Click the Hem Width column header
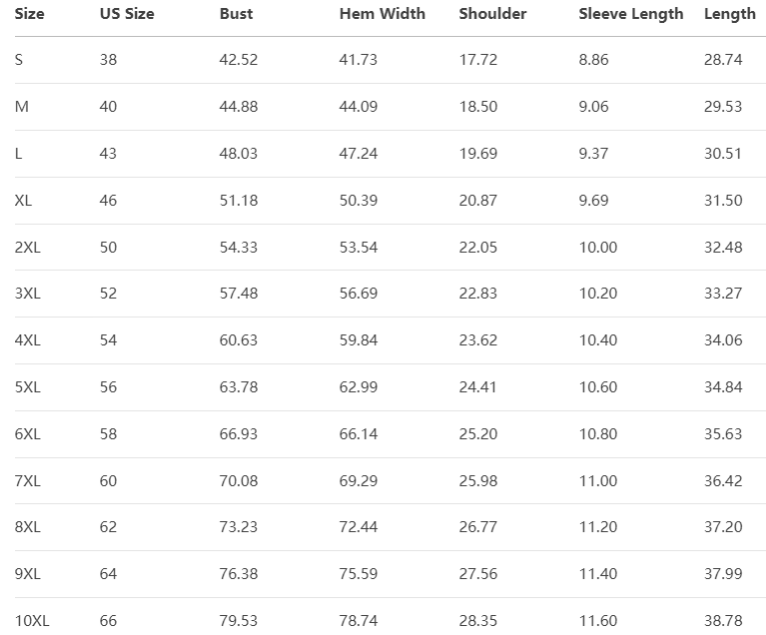The height and width of the screenshot is (635, 766). [382, 14]
